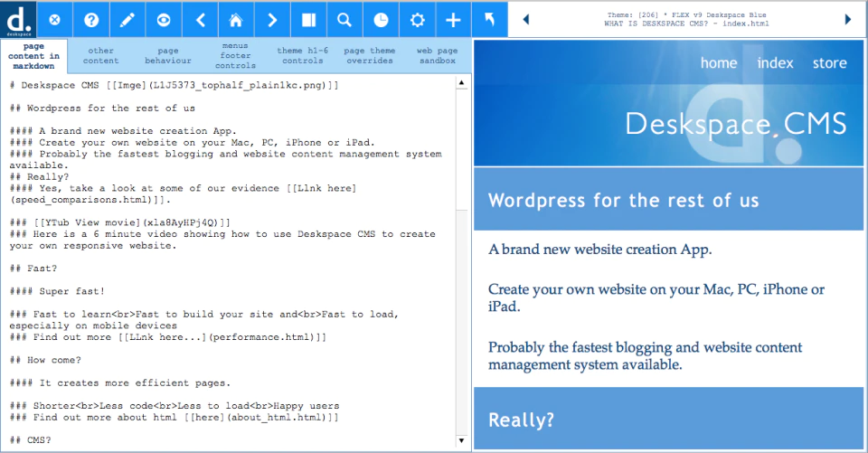This screenshot has height=453, width=868.
Task: Click index link in preview navigation
Action: [775, 63]
